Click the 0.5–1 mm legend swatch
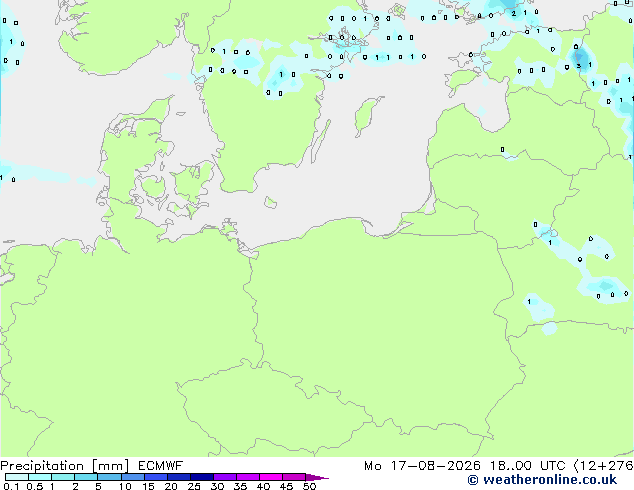 (x=40, y=477)
